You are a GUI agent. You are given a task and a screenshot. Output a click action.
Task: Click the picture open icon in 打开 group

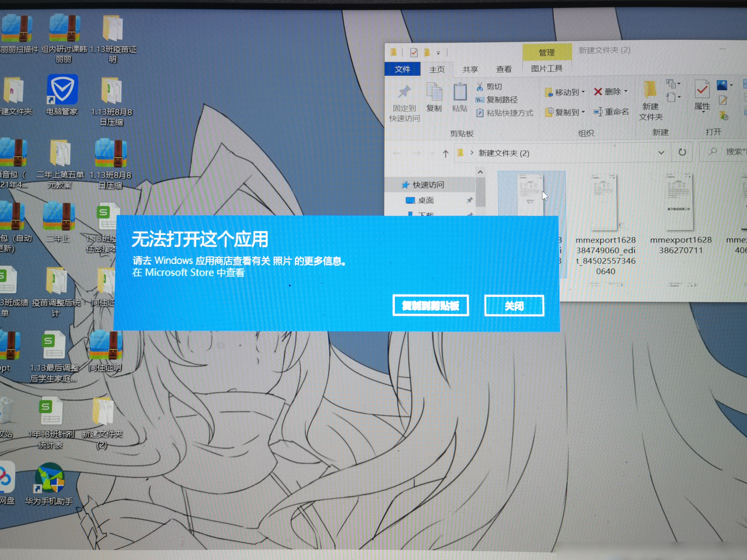[722, 85]
